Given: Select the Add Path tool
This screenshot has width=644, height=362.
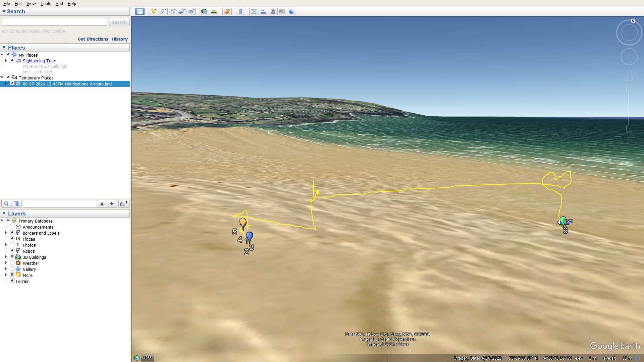Looking at the screenshot, I should pos(172,11).
